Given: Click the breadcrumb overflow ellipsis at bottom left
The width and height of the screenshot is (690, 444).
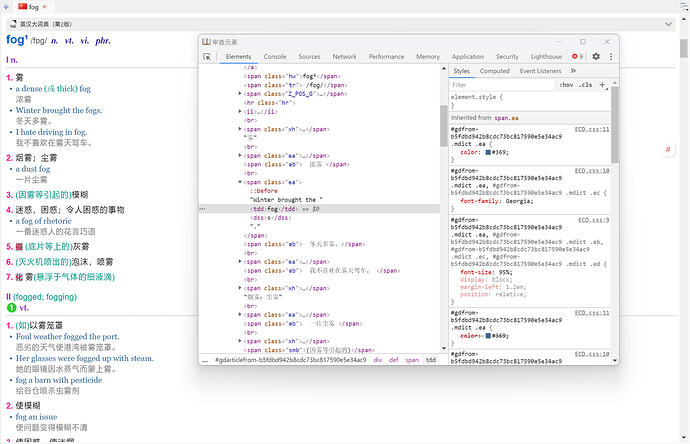Looking at the screenshot, I should click(205, 360).
